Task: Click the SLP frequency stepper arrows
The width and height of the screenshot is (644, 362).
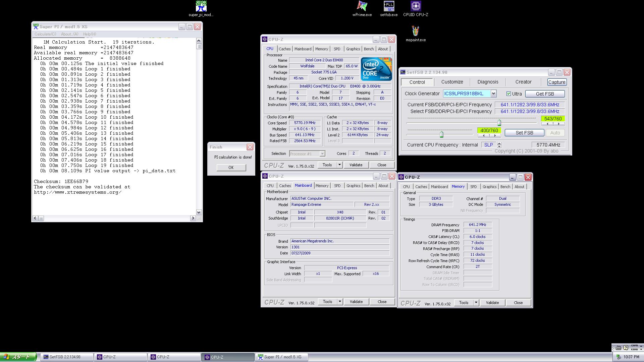Action: coord(499,145)
